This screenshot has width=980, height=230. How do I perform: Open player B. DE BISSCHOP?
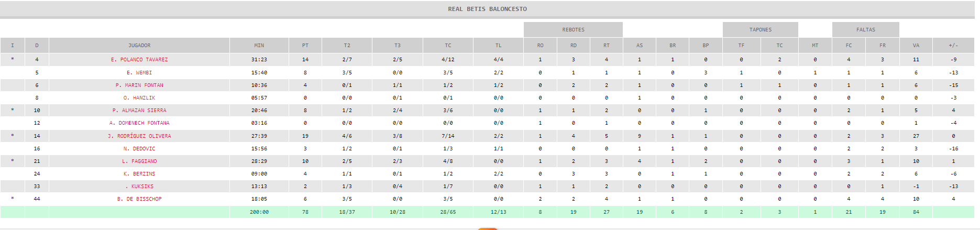[x=139, y=199]
